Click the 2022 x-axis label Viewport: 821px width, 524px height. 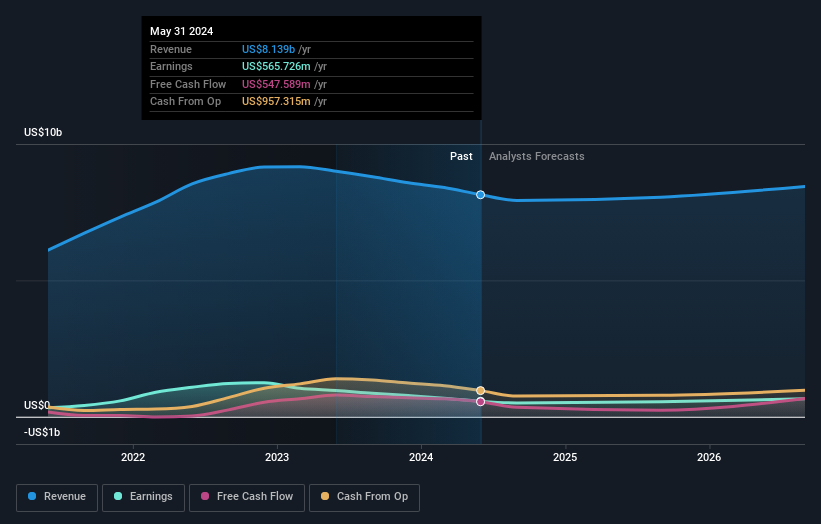(133, 458)
